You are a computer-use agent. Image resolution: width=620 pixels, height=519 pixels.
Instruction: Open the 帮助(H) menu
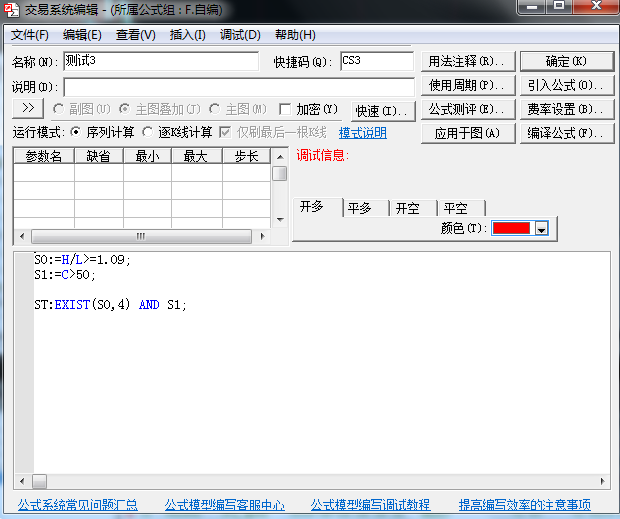[x=295, y=35]
